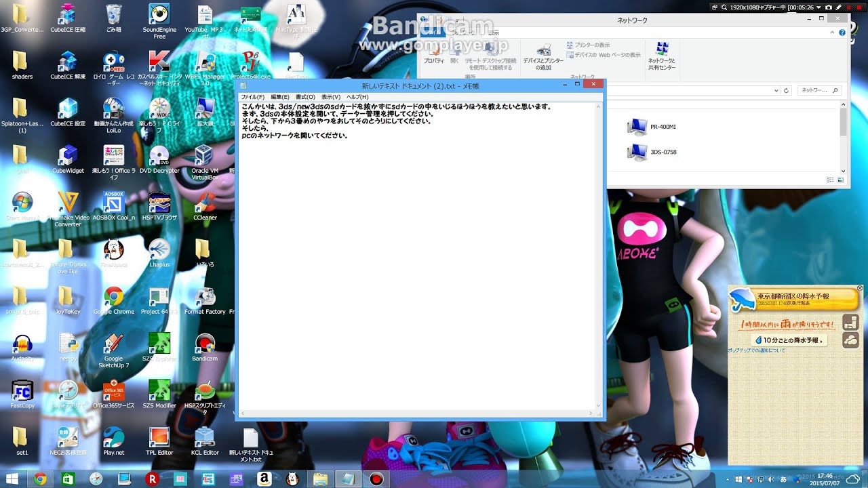
Task: Click ネットワークと共有センター ribbon icon
Action: coord(662,56)
